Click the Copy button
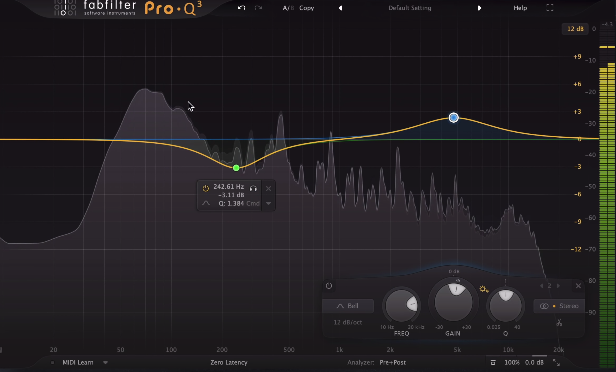 (x=306, y=8)
